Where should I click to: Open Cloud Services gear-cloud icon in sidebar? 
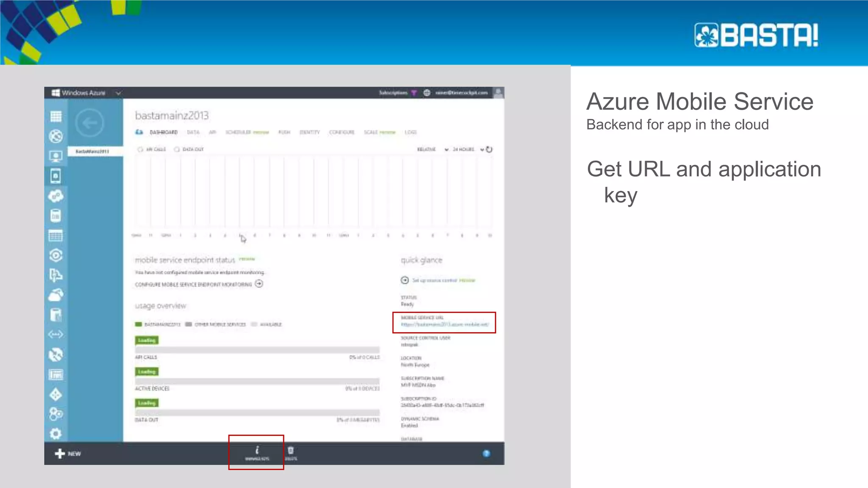(56, 196)
